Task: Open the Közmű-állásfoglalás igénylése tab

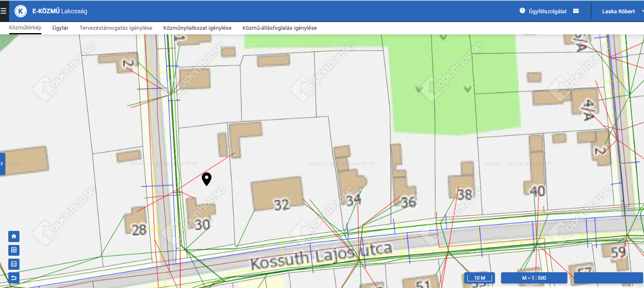Action: point(280,28)
